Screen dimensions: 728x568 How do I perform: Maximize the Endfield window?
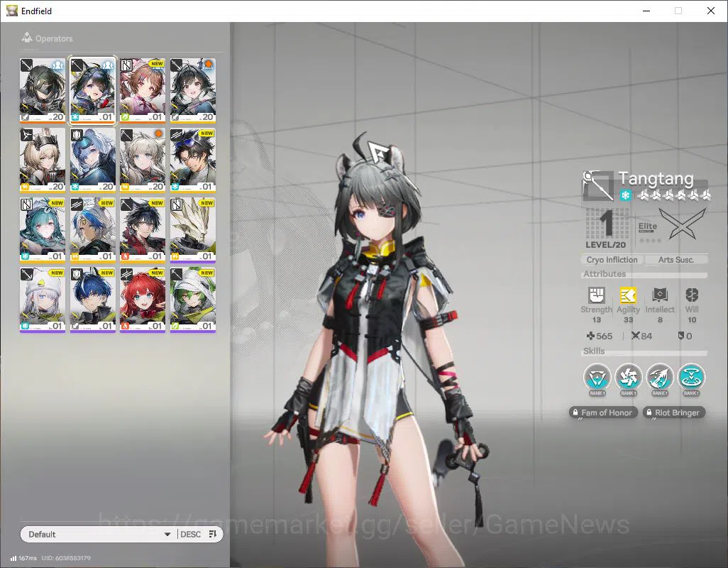tap(678, 11)
